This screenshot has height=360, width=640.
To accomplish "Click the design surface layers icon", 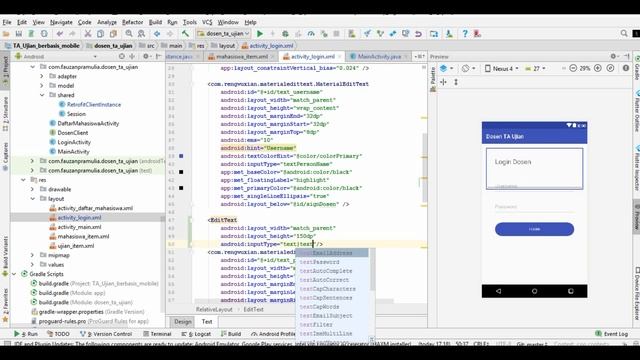I will tap(444, 69).
